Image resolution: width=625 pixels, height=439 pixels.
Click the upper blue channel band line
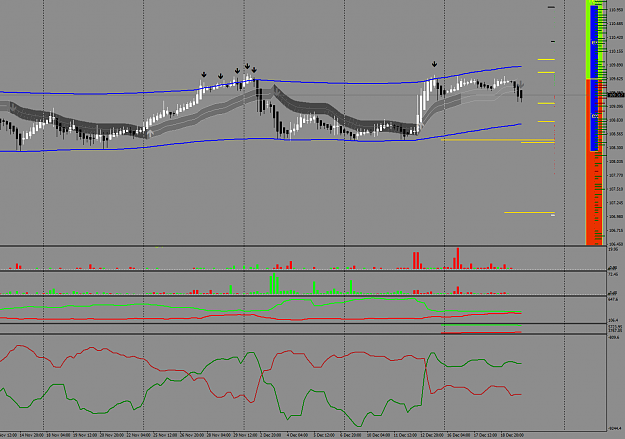(263, 81)
